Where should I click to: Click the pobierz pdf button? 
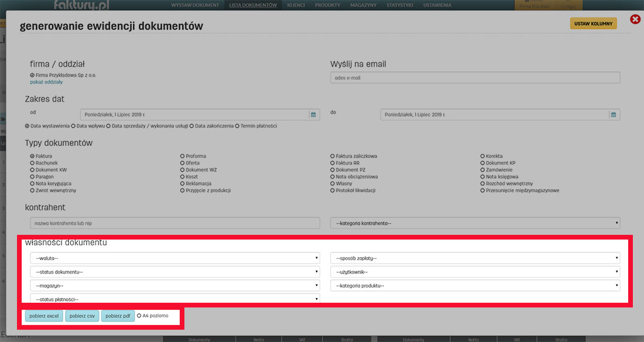[x=117, y=316]
